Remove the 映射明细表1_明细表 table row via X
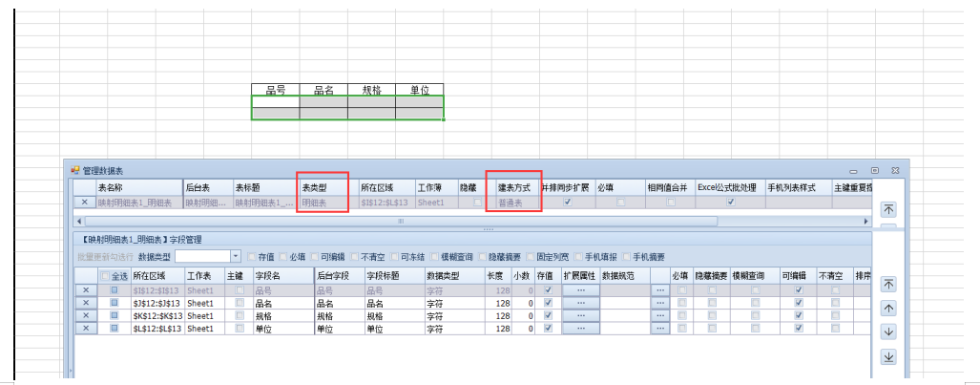This screenshot has height=385, width=980. pyautogui.click(x=85, y=203)
